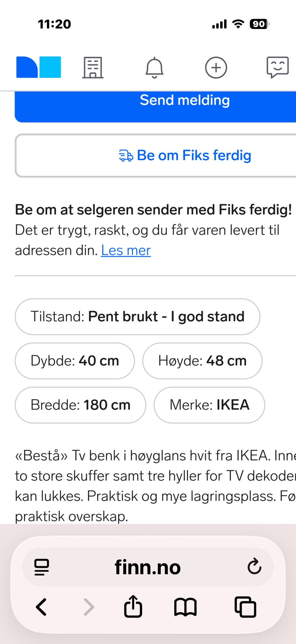Tap the new ad plus icon
This screenshot has height=644, width=296.
click(216, 68)
